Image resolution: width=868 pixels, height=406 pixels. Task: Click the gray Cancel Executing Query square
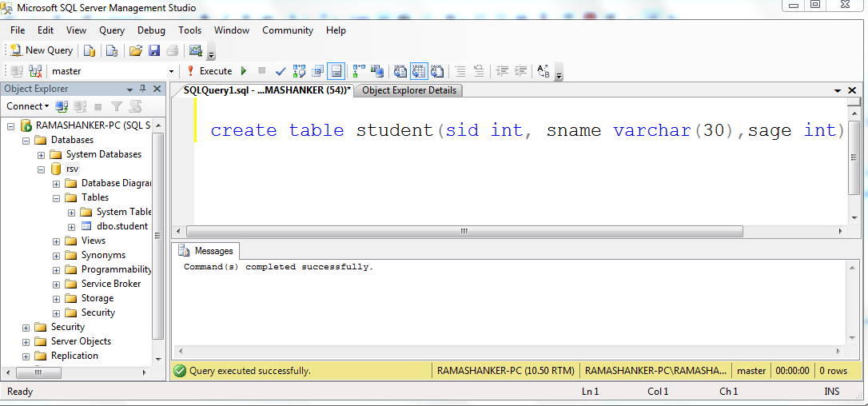tap(262, 71)
